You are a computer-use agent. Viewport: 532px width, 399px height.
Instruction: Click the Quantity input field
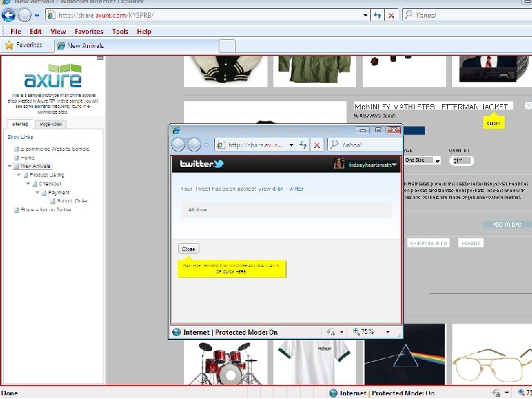461,160
